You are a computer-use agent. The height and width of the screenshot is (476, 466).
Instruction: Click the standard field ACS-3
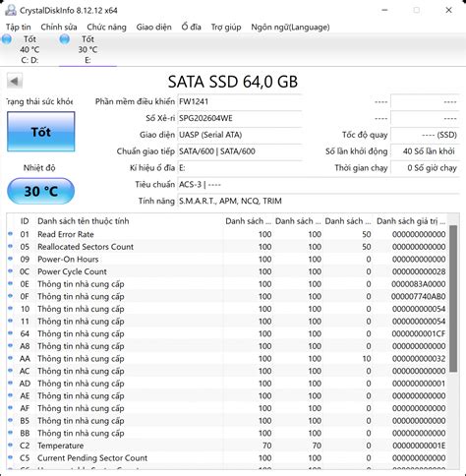pos(318,185)
